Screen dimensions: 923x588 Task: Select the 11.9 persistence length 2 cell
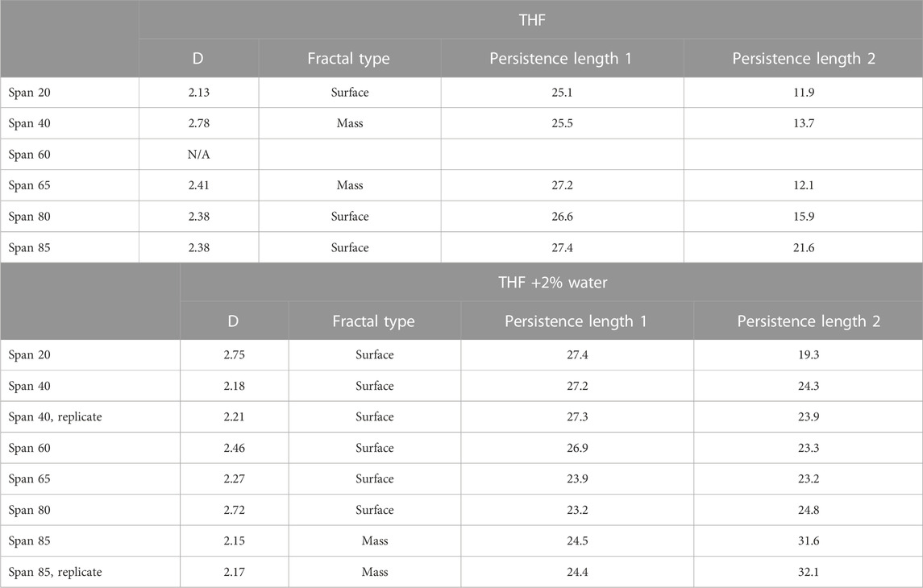(x=803, y=93)
